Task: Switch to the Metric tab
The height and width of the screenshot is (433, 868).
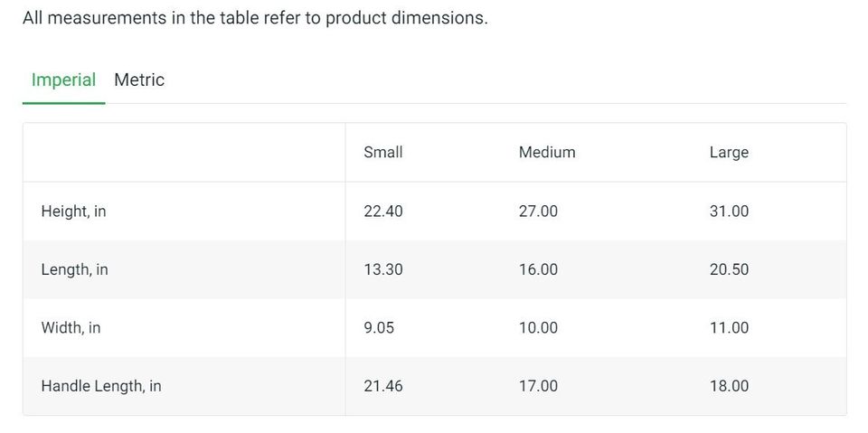Action: pos(139,80)
